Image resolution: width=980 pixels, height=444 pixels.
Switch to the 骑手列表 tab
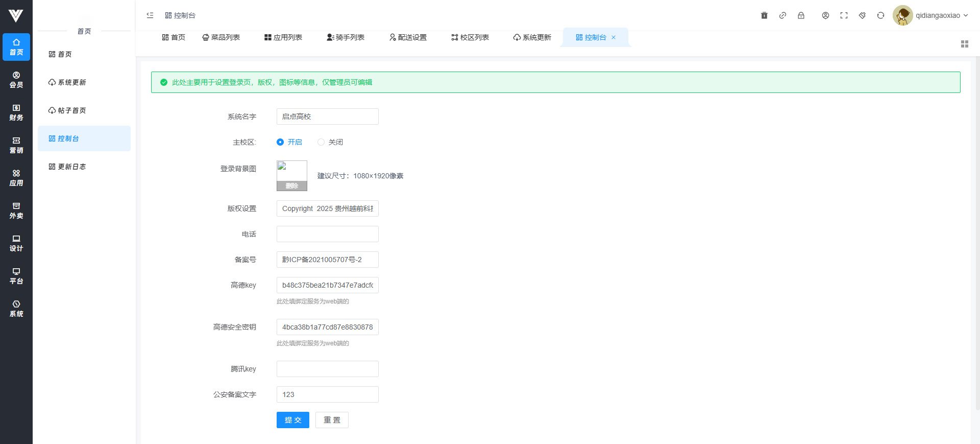346,37
